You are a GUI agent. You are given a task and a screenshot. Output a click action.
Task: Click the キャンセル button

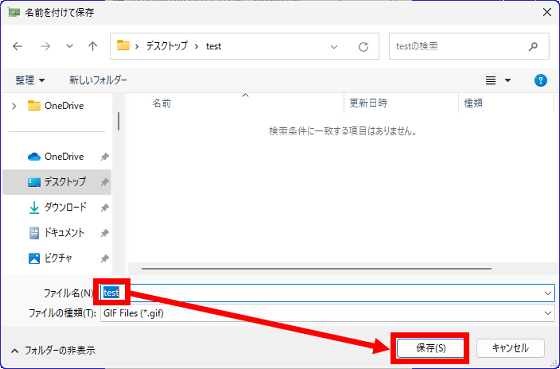coord(510,348)
